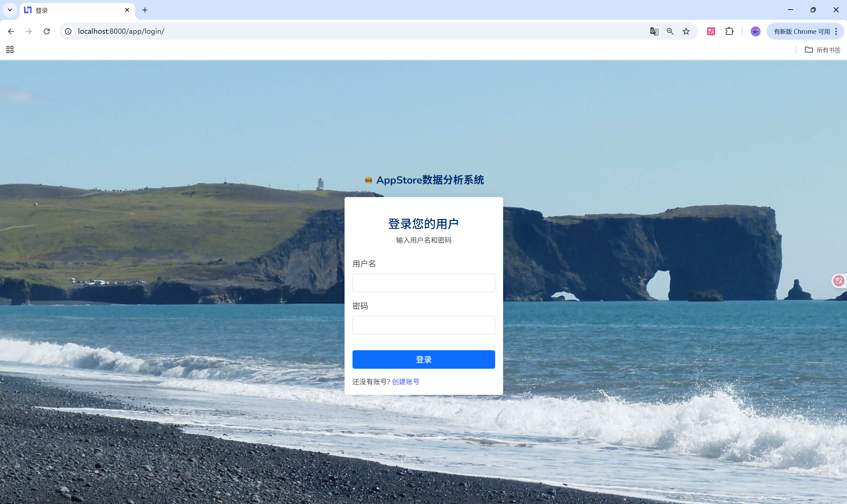The image size is (847, 504).
Task: Open the 所有书签 bookmarks folder
Action: (x=823, y=50)
